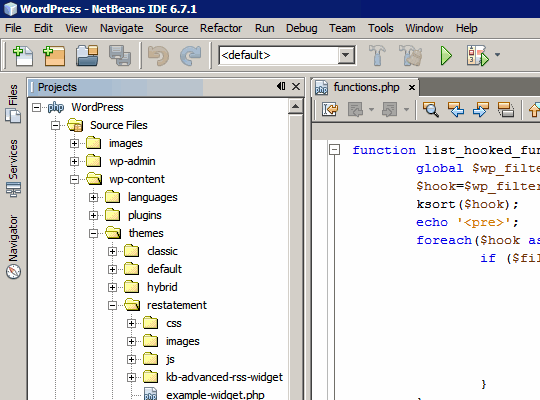Click the WordPress project php icon
The height and width of the screenshot is (400, 540).
tap(56, 107)
